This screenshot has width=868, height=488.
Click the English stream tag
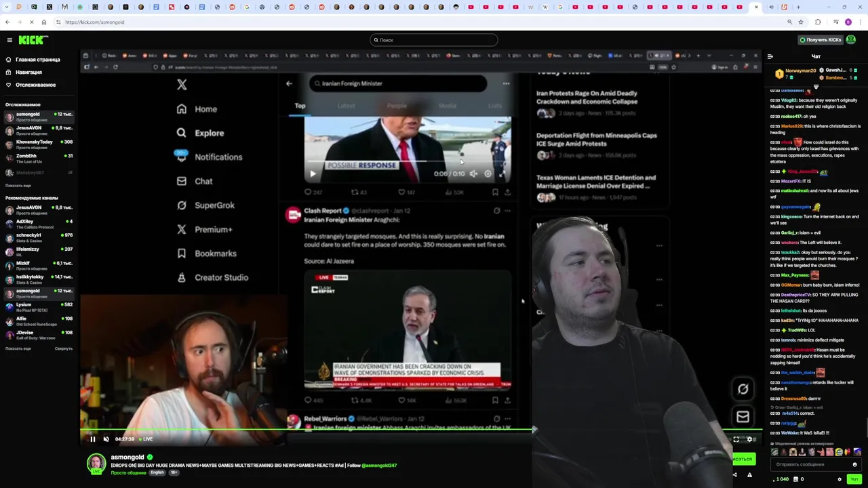pos(157,472)
